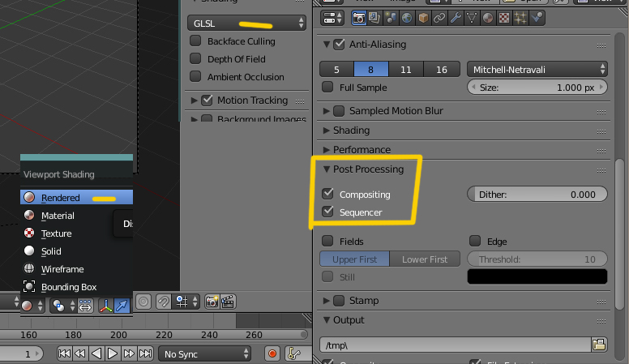Collapse the Output panel

[x=326, y=320]
